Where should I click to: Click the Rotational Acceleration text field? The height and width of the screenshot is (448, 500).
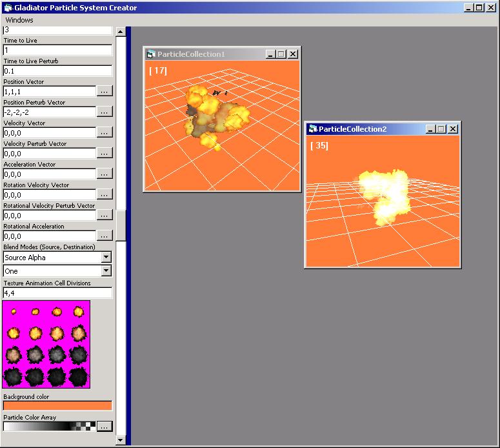click(x=50, y=236)
